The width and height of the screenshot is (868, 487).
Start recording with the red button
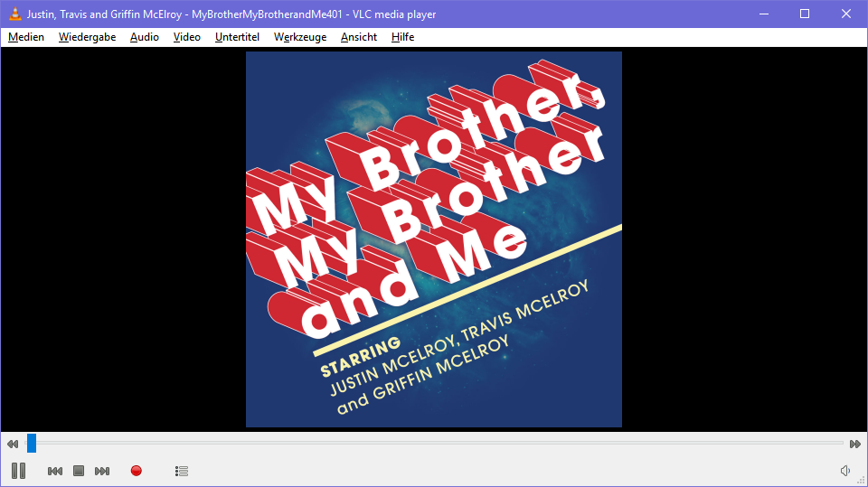coord(137,471)
